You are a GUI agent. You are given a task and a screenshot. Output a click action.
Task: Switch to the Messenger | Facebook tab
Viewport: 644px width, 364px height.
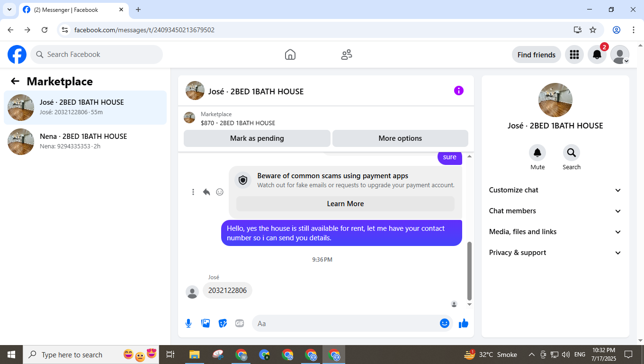click(74, 10)
